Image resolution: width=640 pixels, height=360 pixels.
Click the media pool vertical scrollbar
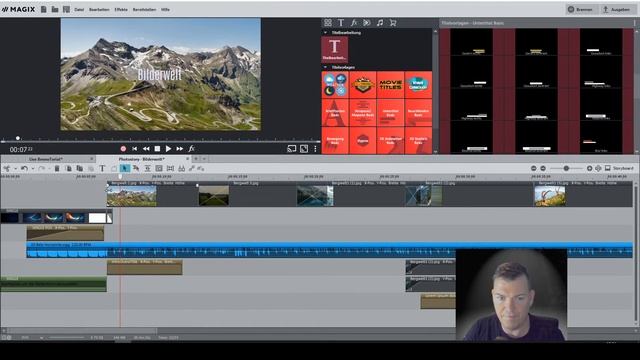(435, 82)
